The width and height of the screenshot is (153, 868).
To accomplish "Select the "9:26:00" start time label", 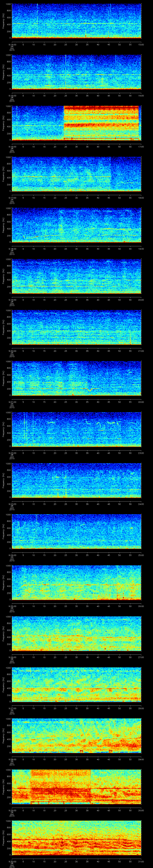I will click(12, 657).
